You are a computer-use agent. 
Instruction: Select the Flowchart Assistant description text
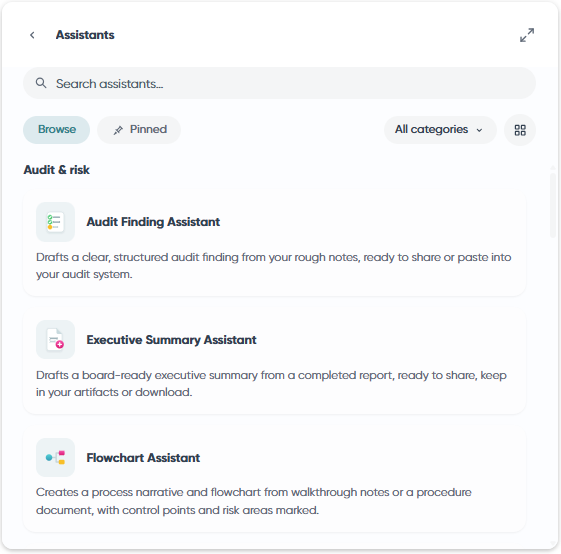254,501
